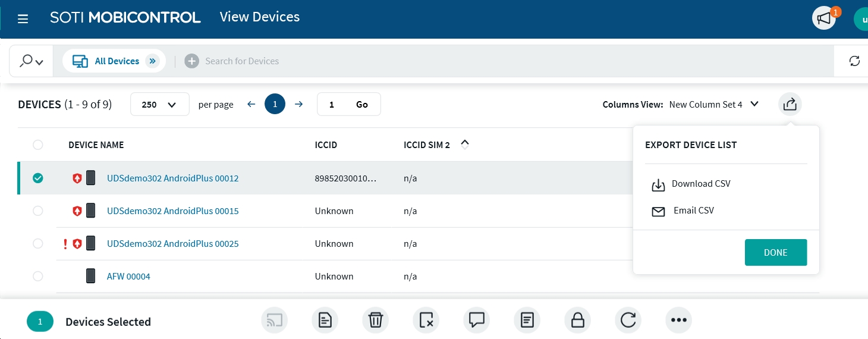Open more actions ellipsis button
Screen dimensions: 868x339
pos(678,321)
